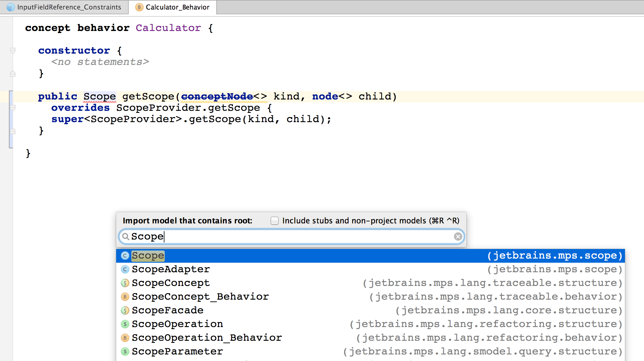Click the ScopeOperation_Behavior behavior icon

click(125, 338)
